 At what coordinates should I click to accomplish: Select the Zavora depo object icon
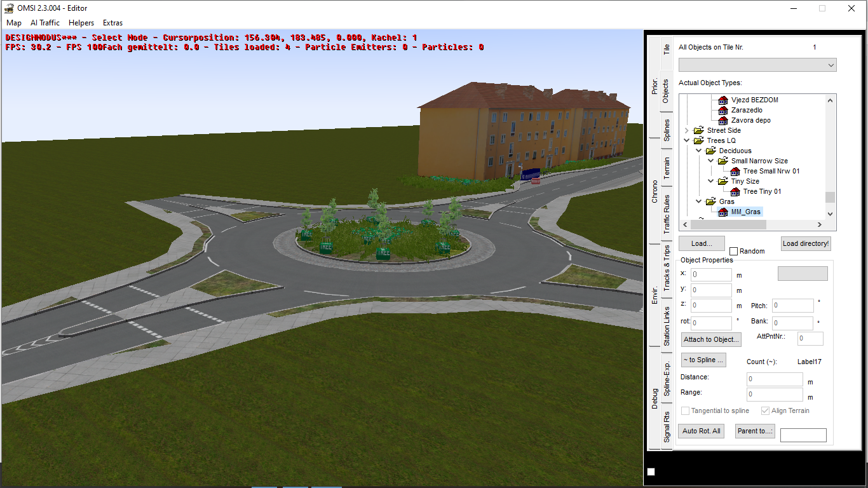click(x=723, y=121)
